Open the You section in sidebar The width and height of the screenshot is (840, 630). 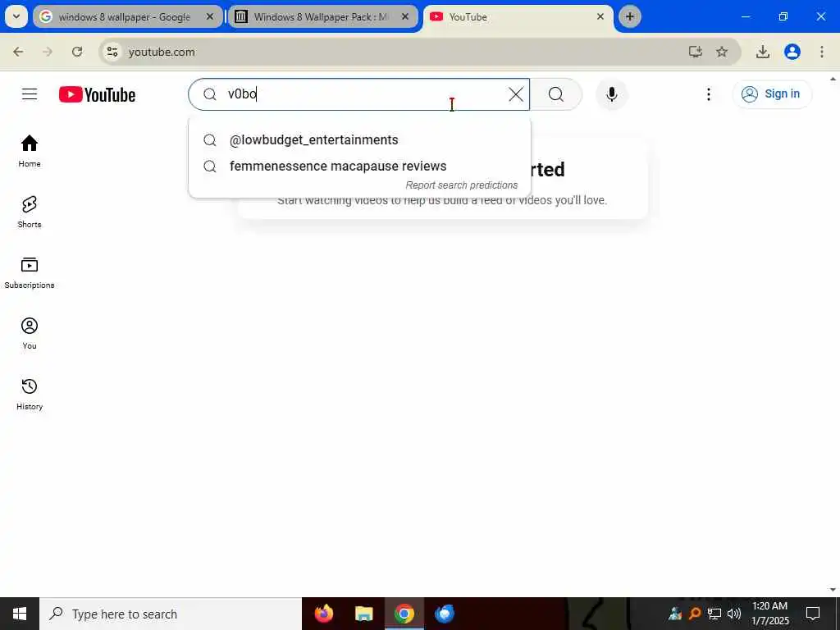coord(30,333)
